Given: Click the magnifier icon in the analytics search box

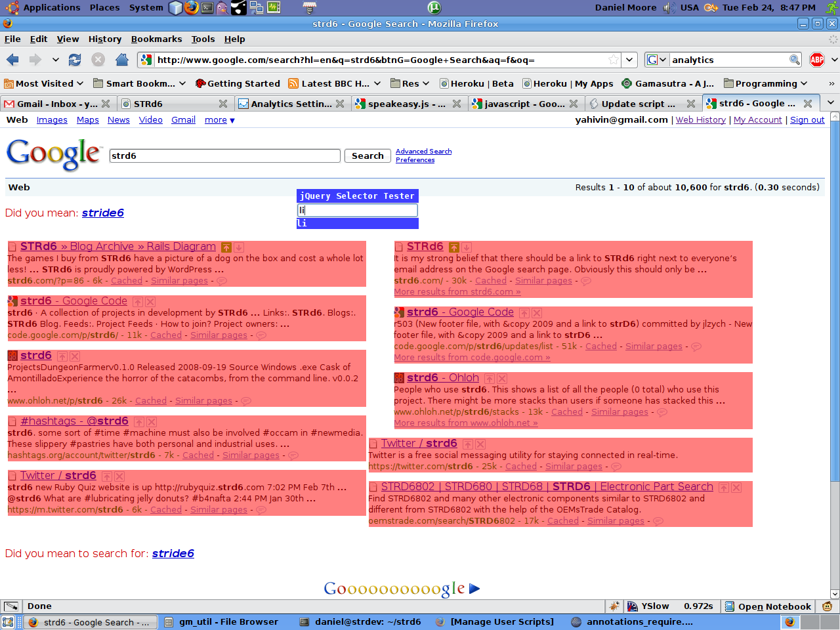Looking at the screenshot, I should tap(794, 60).
